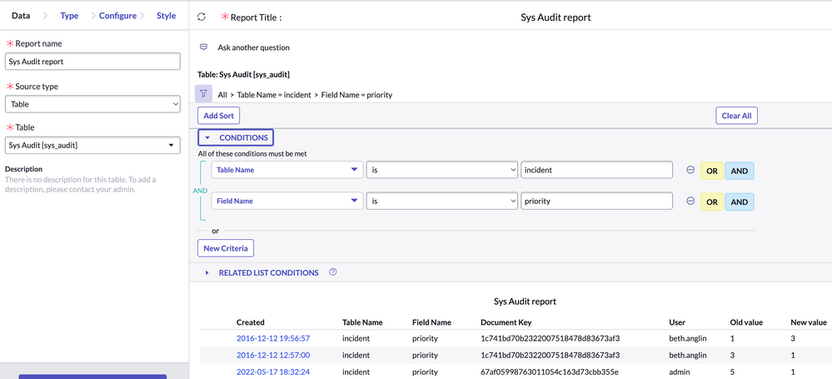The image size is (832, 379).
Task: Click the User column header
Action: tap(678, 322)
